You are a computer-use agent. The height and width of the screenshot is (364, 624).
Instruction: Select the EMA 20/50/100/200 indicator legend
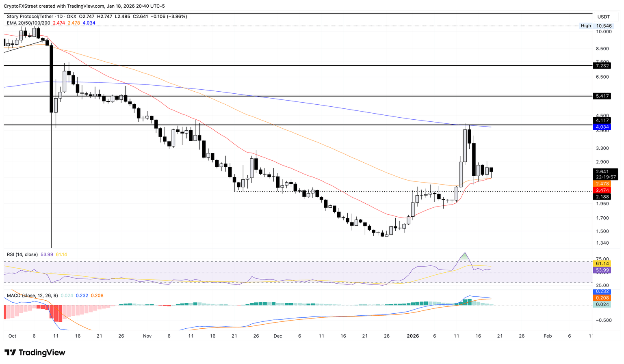pyautogui.click(x=28, y=23)
